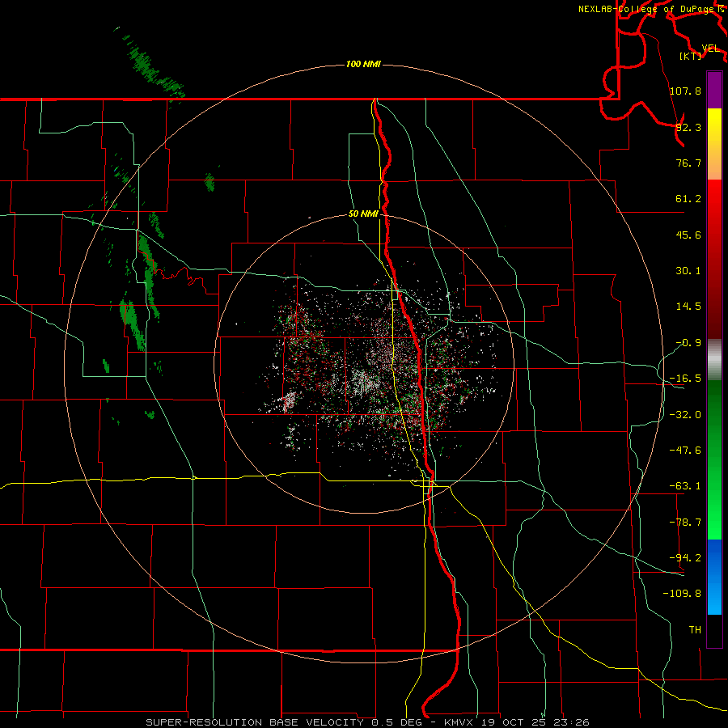Viewport: 728px width, 728px height.
Task: Click the 50 NMI range ring label
Action: [x=363, y=214]
